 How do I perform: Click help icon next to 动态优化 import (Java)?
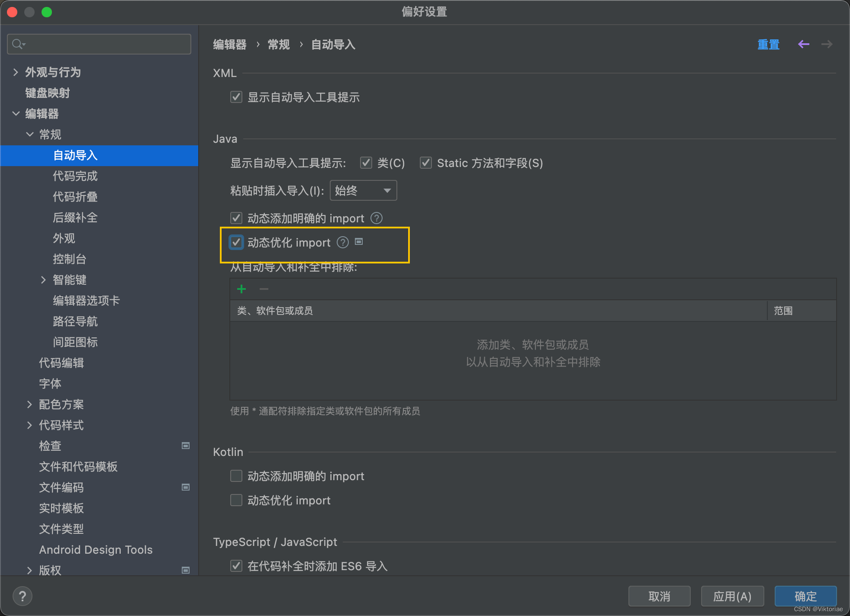(343, 242)
